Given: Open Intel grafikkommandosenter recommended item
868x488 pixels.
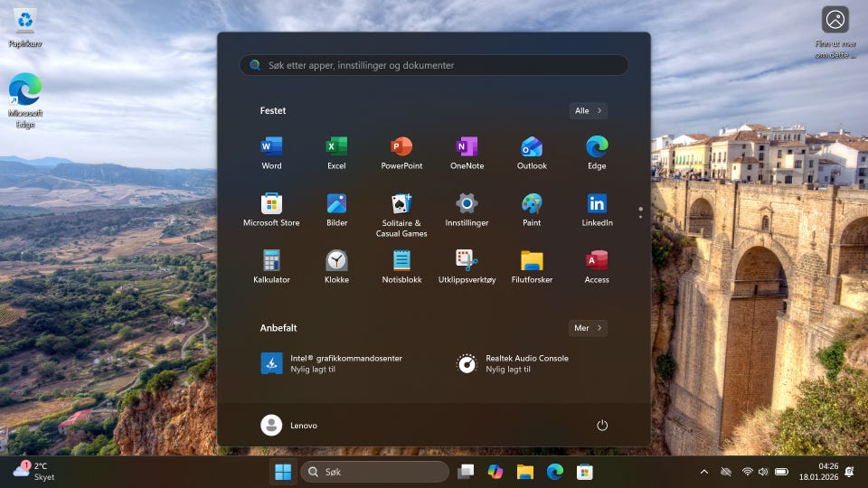Looking at the screenshot, I should click(x=332, y=363).
